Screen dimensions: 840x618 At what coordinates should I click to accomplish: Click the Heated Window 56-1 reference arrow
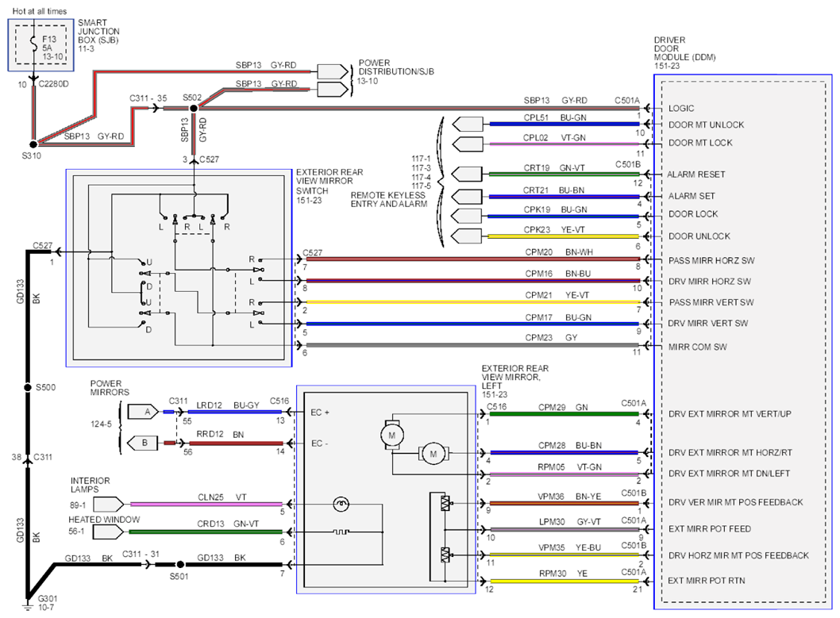coord(109,532)
